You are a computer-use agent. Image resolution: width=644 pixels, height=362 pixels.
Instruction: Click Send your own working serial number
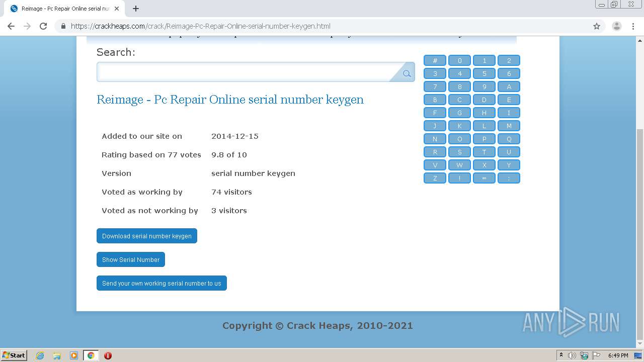tap(162, 283)
